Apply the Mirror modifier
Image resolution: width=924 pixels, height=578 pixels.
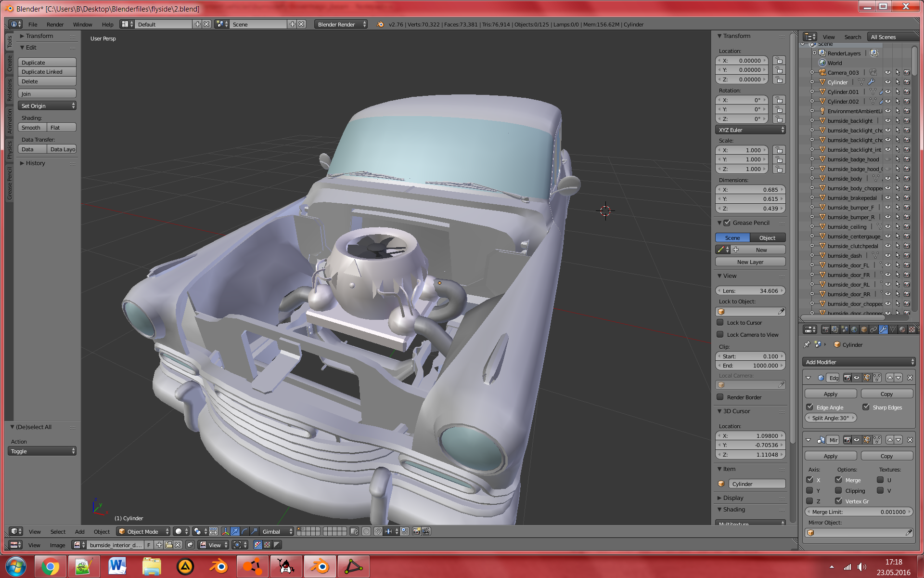coord(830,456)
